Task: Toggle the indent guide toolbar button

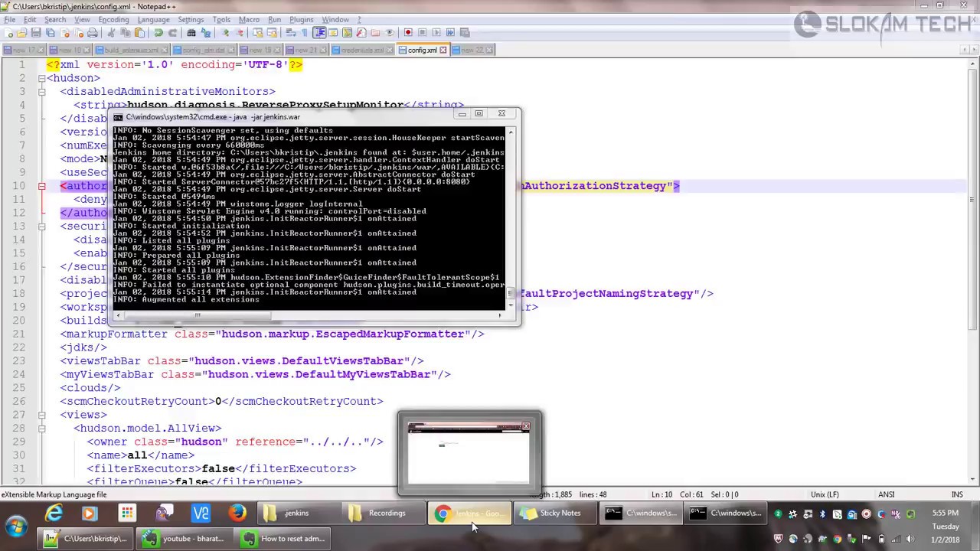Action: [x=319, y=33]
